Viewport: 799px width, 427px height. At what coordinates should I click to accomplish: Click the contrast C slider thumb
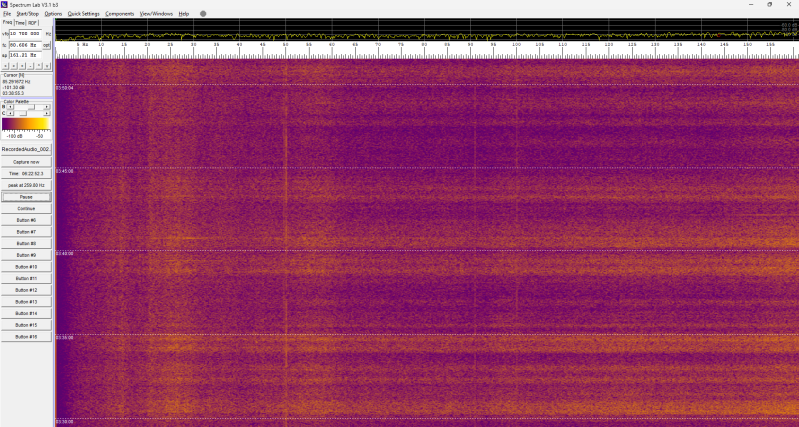[x=23, y=113]
